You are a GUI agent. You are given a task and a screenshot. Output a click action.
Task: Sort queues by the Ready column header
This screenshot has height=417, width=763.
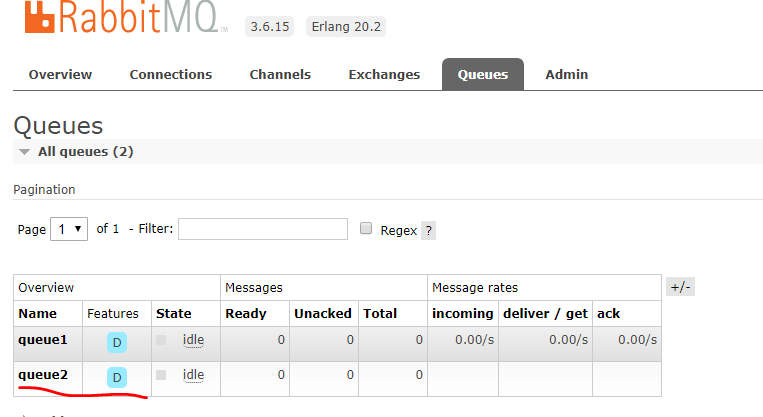click(x=247, y=313)
